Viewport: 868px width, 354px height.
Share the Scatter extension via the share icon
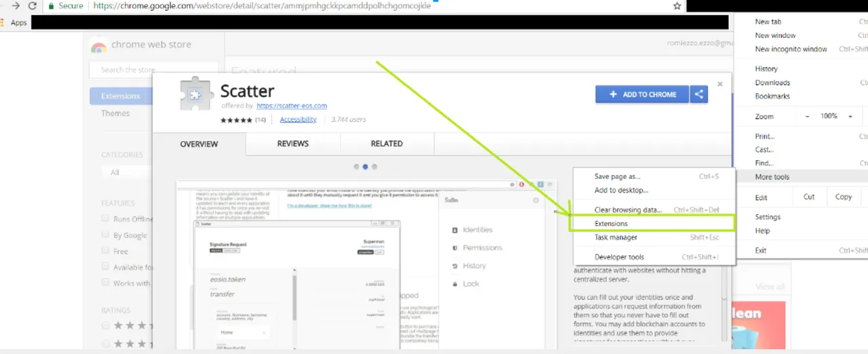pyautogui.click(x=699, y=94)
